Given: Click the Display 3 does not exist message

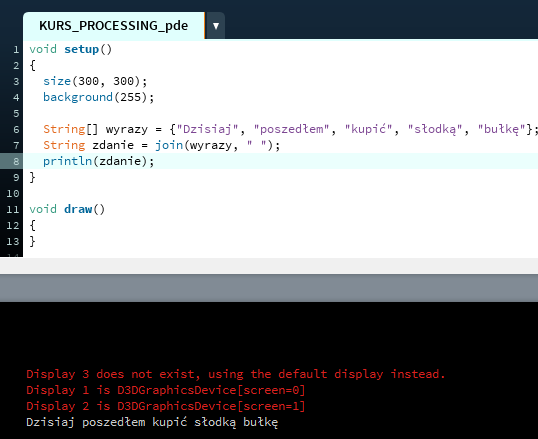Looking at the screenshot, I should click(236, 374).
